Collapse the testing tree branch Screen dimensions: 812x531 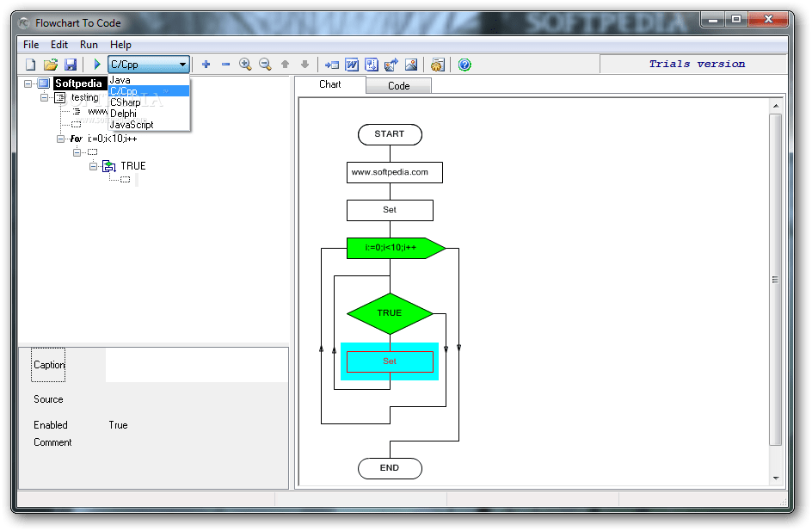click(x=43, y=97)
